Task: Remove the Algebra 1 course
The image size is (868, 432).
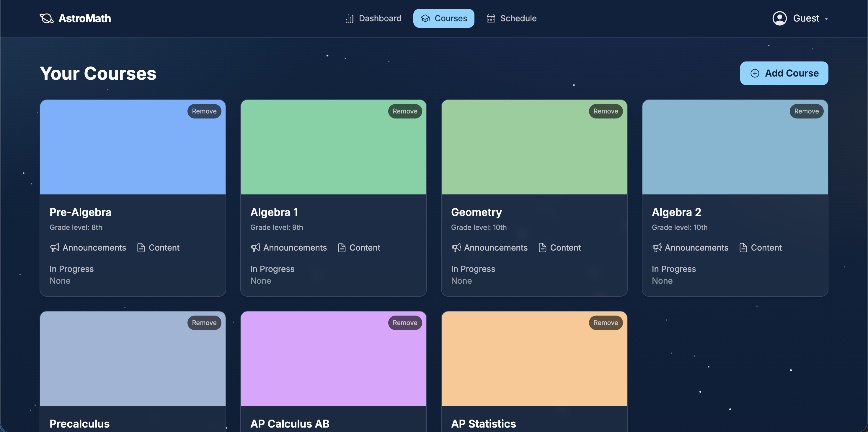Action: pos(405,111)
